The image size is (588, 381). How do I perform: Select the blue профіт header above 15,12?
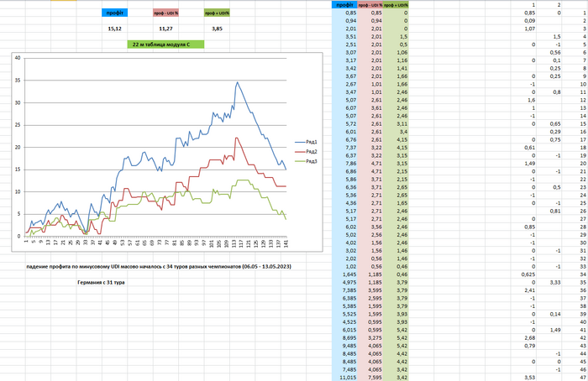(115, 13)
